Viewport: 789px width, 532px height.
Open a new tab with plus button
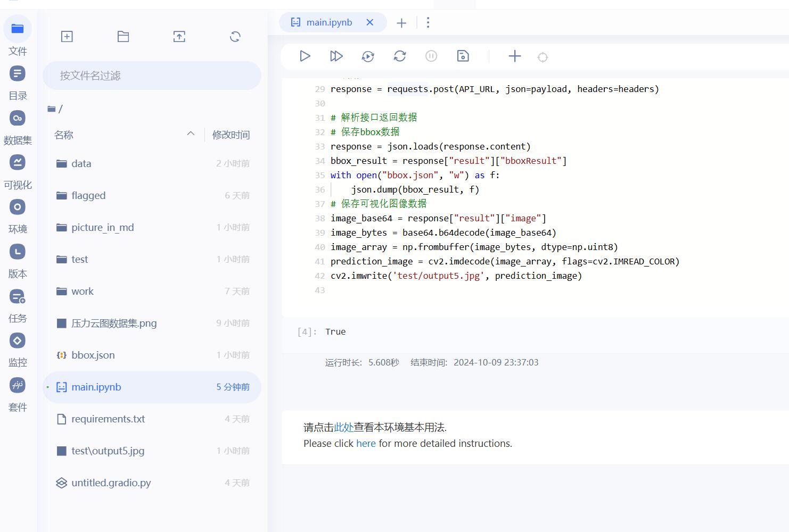point(401,23)
